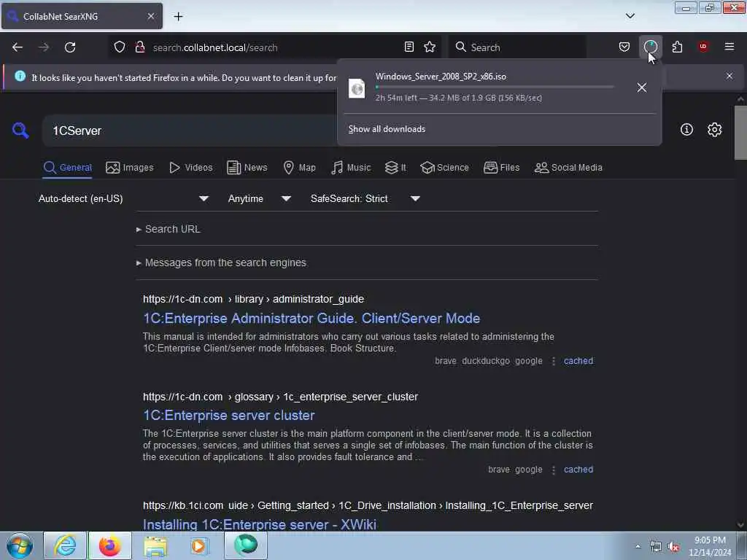Click the downloads progress toolbar icon
The image size is (747, 560).
650,47
